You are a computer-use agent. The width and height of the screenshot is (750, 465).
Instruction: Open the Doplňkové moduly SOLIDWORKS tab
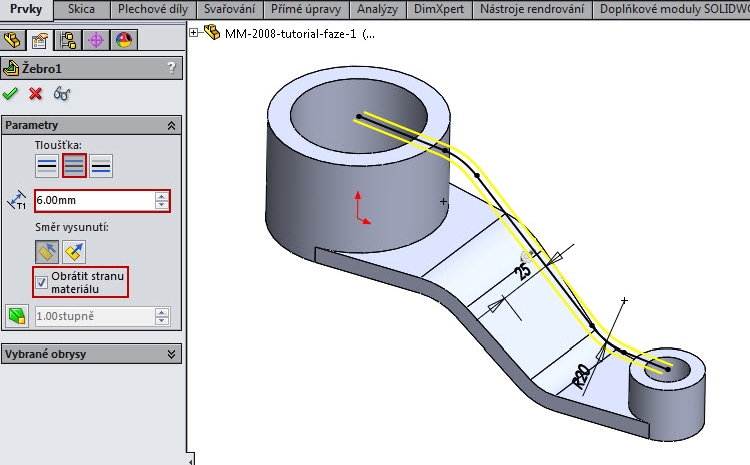pyautogui.click(x=672, y=9)
